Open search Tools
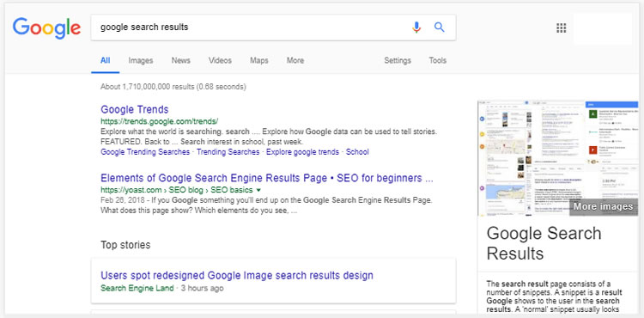Viewport: 644px width, 318px height. click(437, 60)
